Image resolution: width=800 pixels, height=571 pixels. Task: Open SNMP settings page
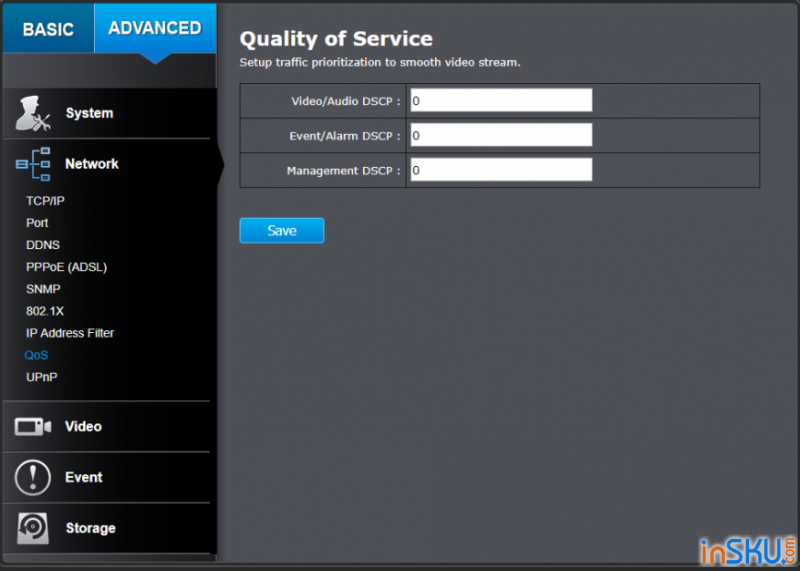click(43, 289)
